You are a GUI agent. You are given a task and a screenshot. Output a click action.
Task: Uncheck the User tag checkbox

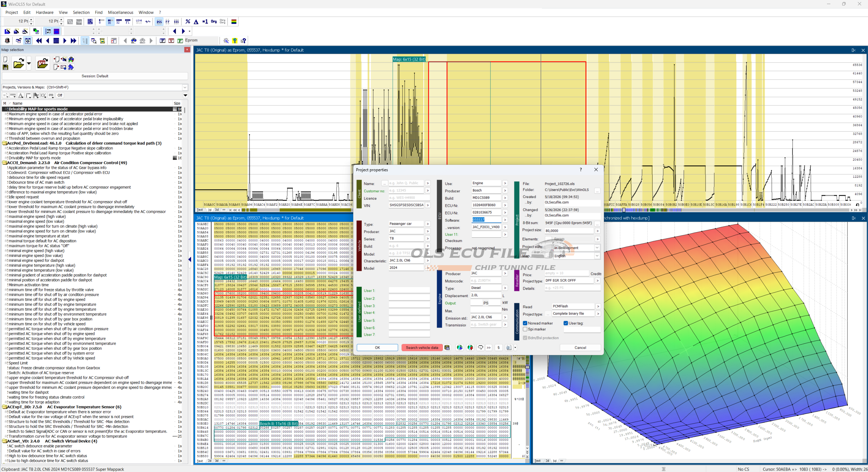click(x=566, y=323)
